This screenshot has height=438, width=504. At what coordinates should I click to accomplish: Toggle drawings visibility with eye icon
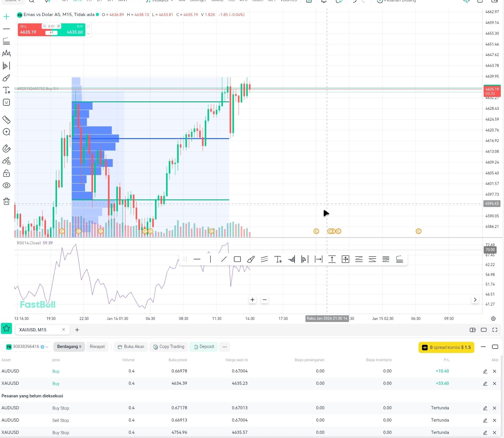coord(6,185)
